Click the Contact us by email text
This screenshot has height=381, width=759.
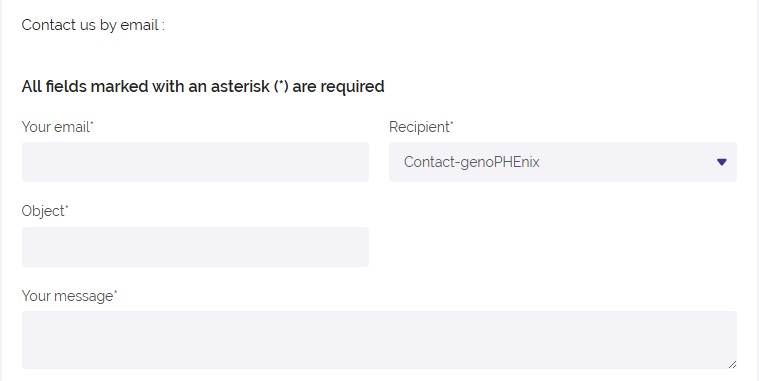tap(93, 25)
